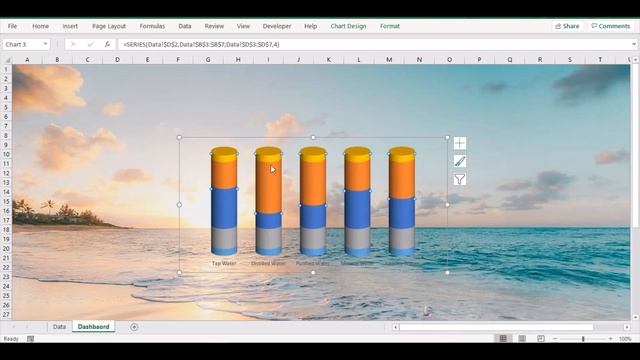
Task: Open the Data ribbon tab
Action: pyautogui.click(x=184, y=26)
